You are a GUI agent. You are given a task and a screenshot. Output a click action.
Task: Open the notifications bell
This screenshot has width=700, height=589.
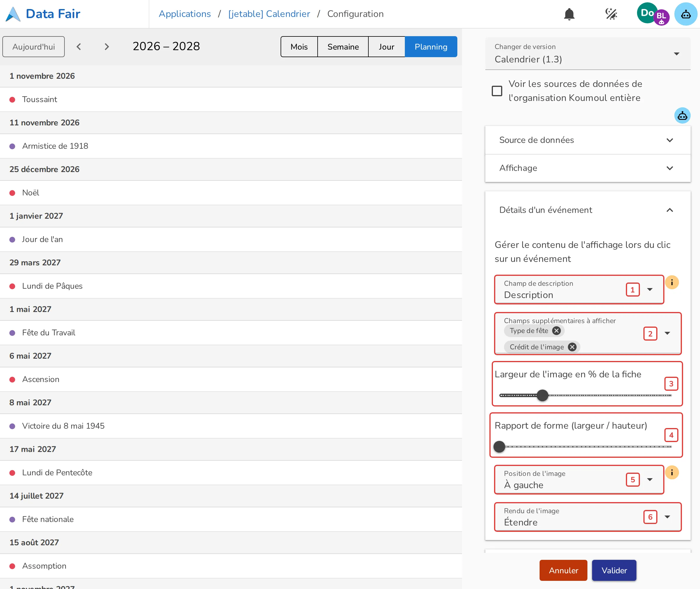[x=569, y=14]
